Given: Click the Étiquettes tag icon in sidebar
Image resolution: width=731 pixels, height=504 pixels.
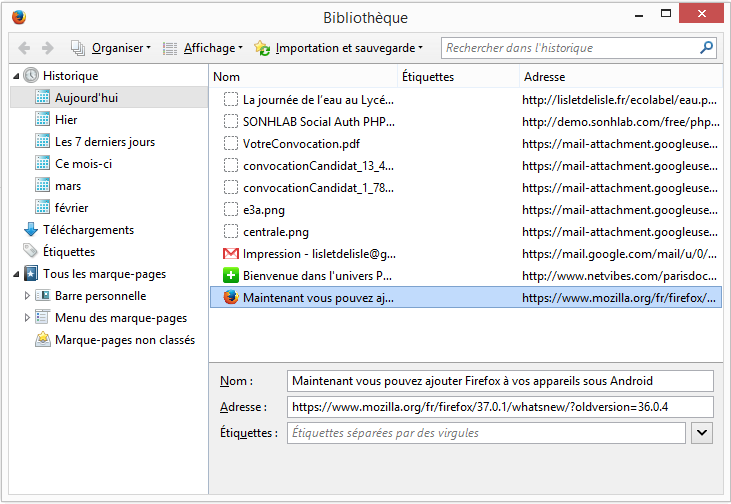Looking at the screenshot, I should click(x=31, y=252).
